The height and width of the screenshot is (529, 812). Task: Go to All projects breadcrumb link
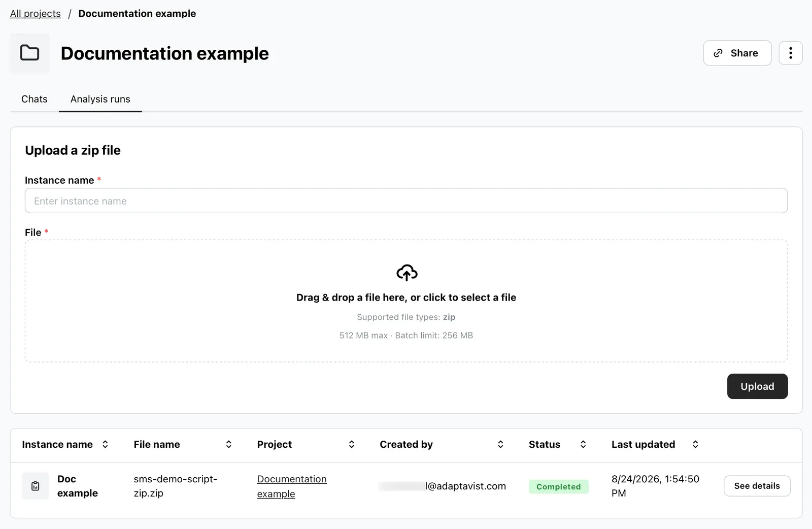tap(36, 14)
